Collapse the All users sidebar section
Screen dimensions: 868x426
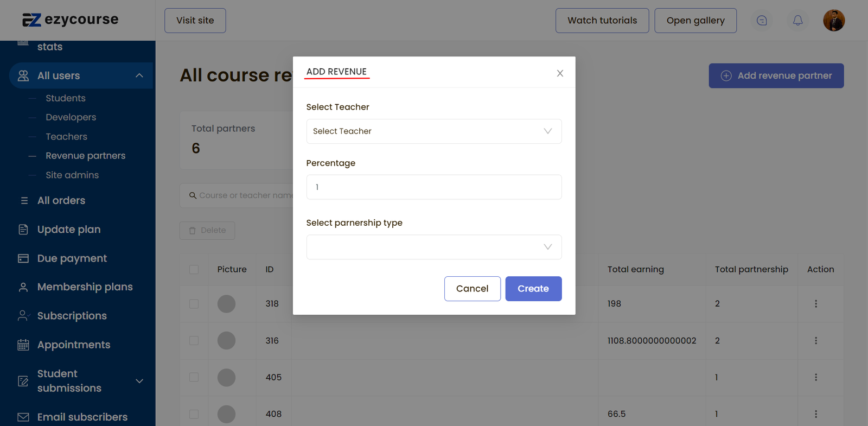coord(139,75)
